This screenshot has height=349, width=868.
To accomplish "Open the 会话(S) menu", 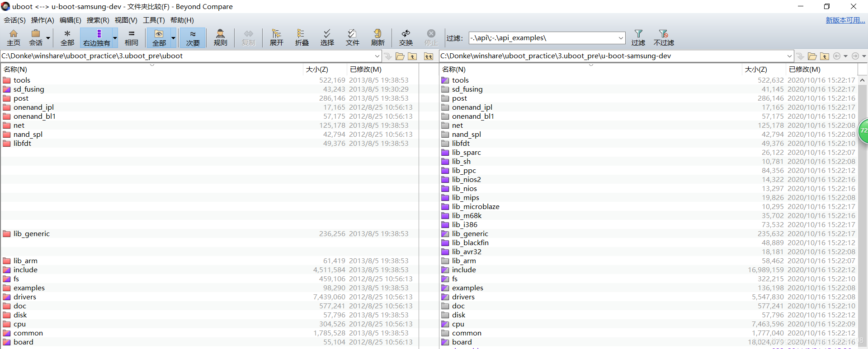I will coord(14,20).
